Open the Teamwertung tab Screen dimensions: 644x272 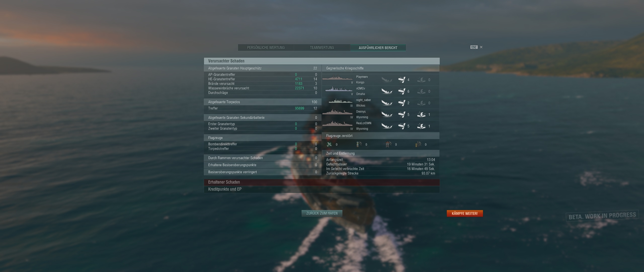(x=322, y=48)
